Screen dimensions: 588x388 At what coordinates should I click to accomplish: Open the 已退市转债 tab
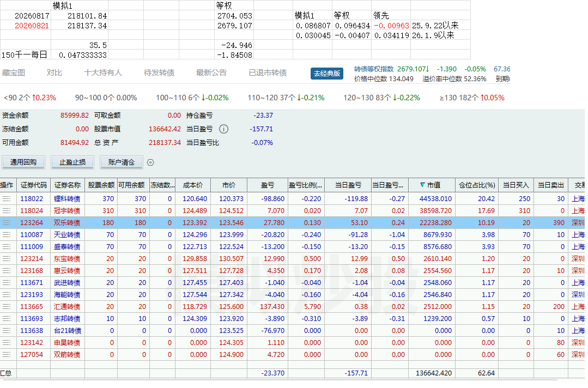(x=268, y=72)
